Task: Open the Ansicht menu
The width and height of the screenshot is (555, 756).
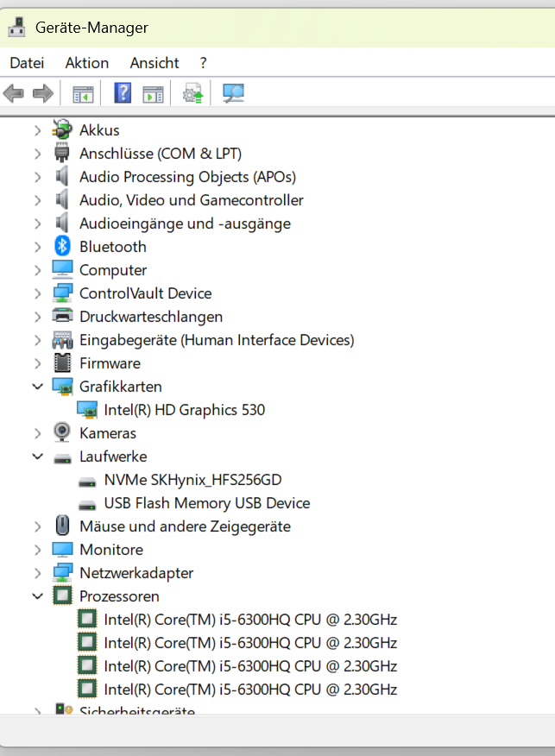Action: [x=155, y=63]
